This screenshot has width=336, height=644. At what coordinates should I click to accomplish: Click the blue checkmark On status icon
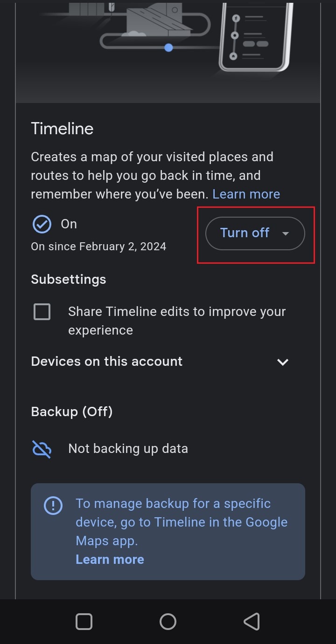point(42,224)
